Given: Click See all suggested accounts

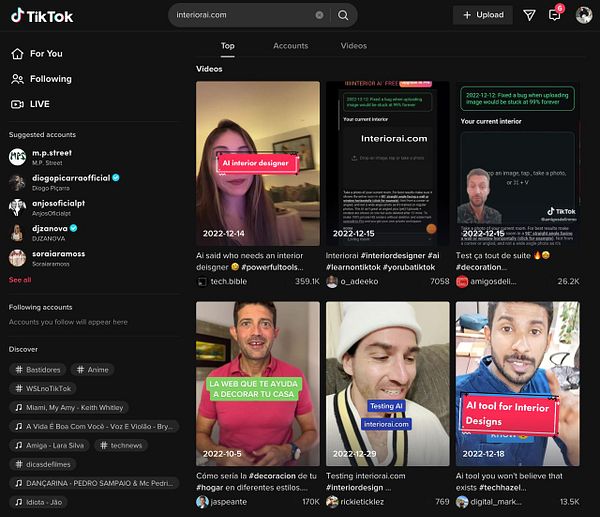Looking at the screenshot, I should [x=20, y=280].
